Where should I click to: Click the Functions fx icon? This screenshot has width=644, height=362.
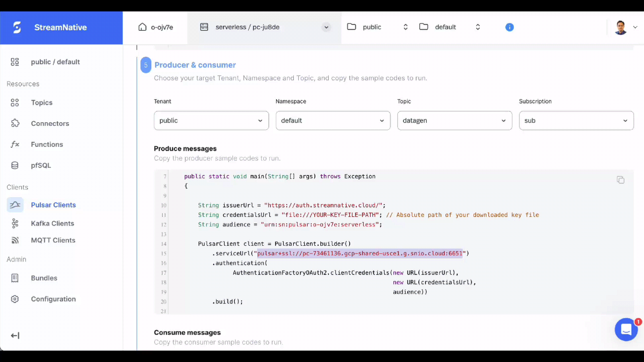click(x=15, y=144)
